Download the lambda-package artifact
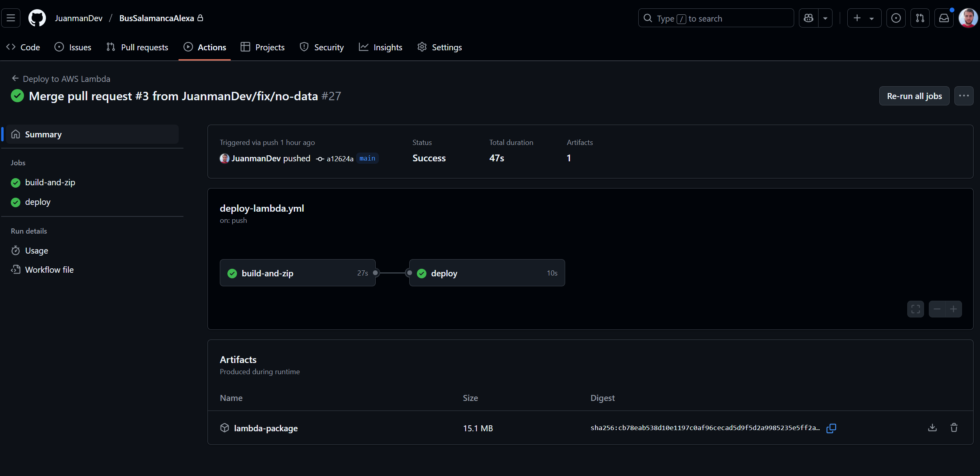 pyautogui.click(x=932, y=428)
